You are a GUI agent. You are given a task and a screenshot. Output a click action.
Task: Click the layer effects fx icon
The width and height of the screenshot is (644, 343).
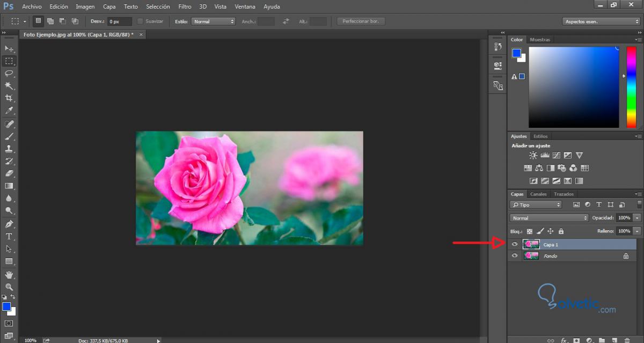point(564,340)
